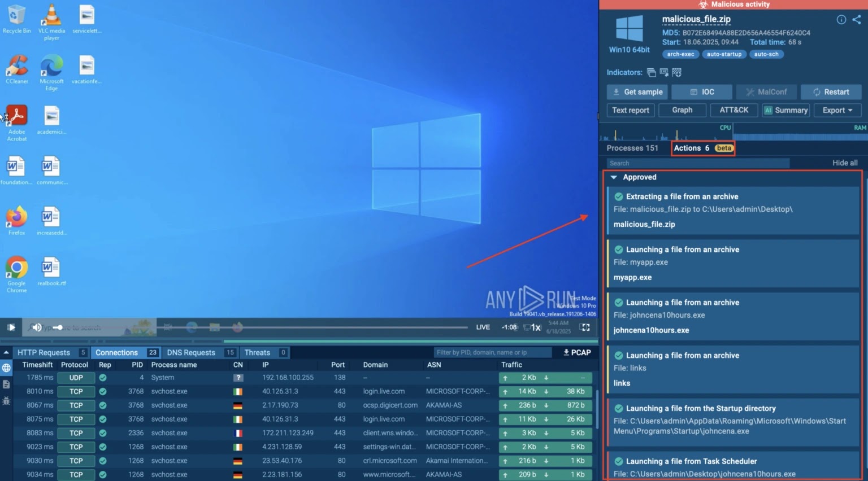Image resolution: width=868 pixels, height=481 pixels.
Task: Open the task info circle icon
Action: [841, 20]
